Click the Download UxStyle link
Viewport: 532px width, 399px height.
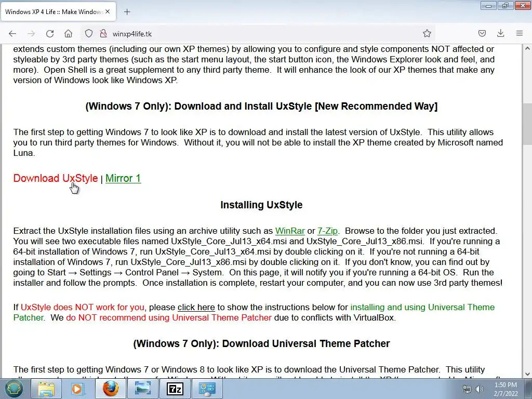tap(56, 178)
